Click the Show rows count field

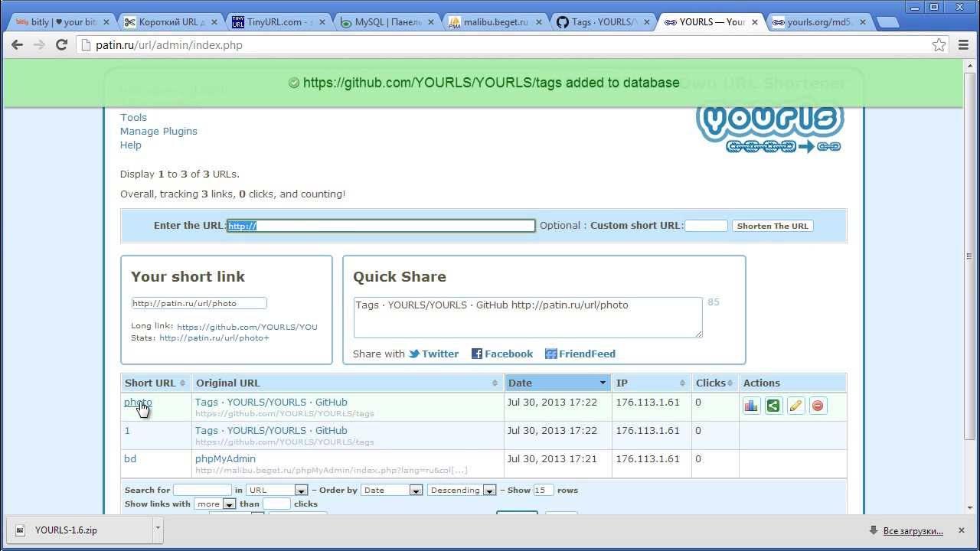tap(544, 490)
